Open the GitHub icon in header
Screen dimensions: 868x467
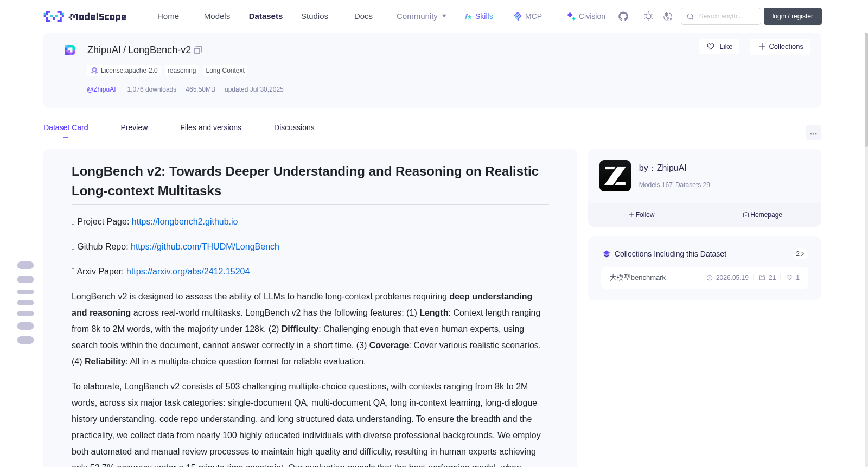[x=623, y=16]
